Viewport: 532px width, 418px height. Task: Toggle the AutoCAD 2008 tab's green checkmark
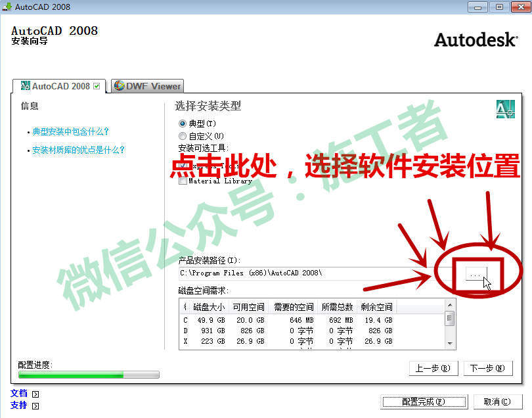click(97, 86)
